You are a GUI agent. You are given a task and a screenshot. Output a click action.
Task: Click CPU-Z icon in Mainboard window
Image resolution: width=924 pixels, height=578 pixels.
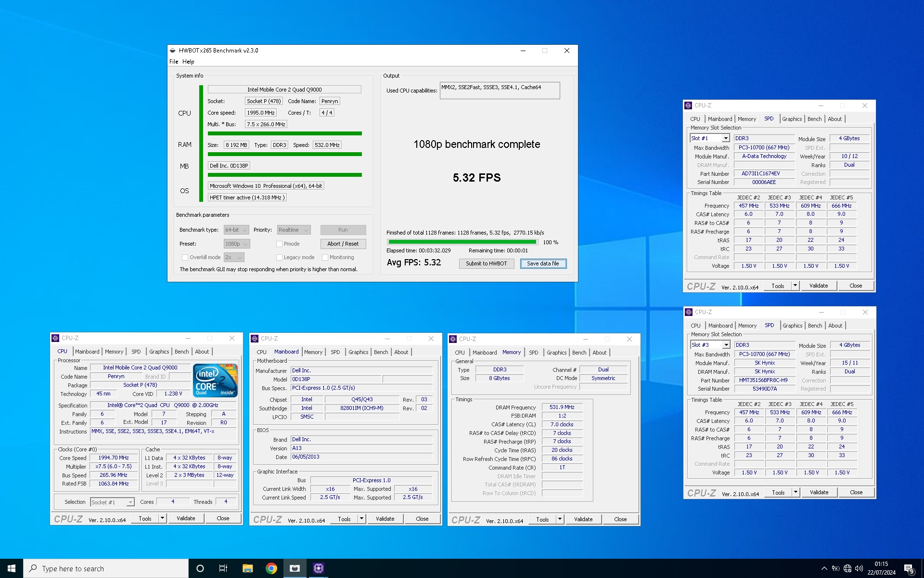255,339
